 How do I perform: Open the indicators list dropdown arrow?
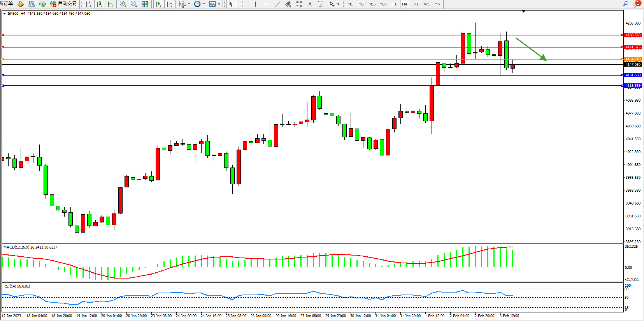[189, 4]
